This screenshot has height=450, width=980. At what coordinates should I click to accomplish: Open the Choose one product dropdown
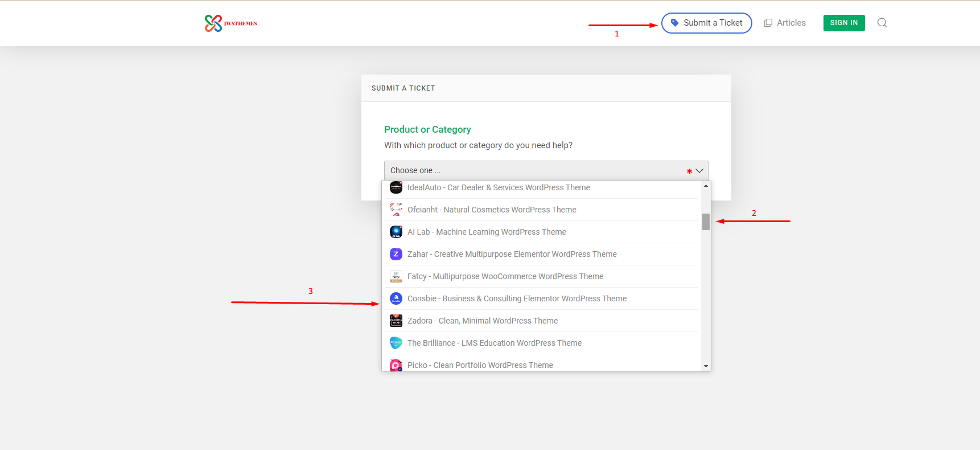click(546, 170)
